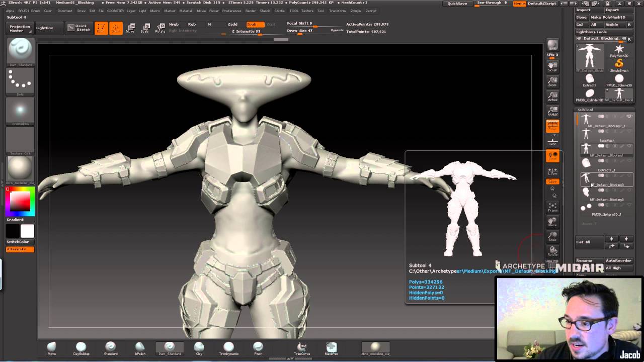644x362 pixels.
Task: Open the Texture Off picker
Action: [20, 141]
